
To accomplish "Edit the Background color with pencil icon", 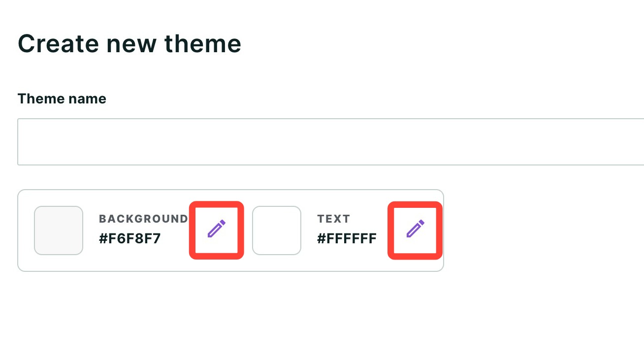I will point(216,230).
